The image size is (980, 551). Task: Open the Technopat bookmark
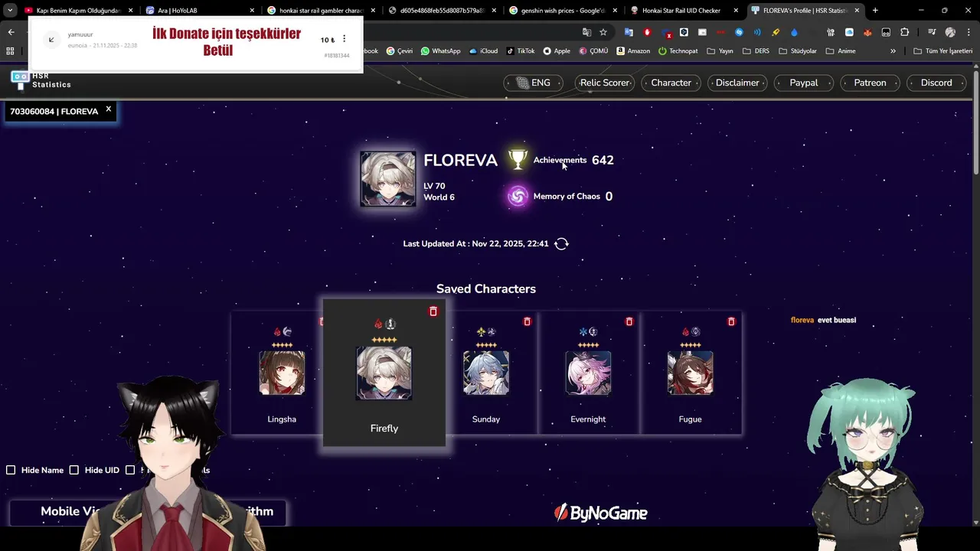pyautogui.click(x=678, y=51)
